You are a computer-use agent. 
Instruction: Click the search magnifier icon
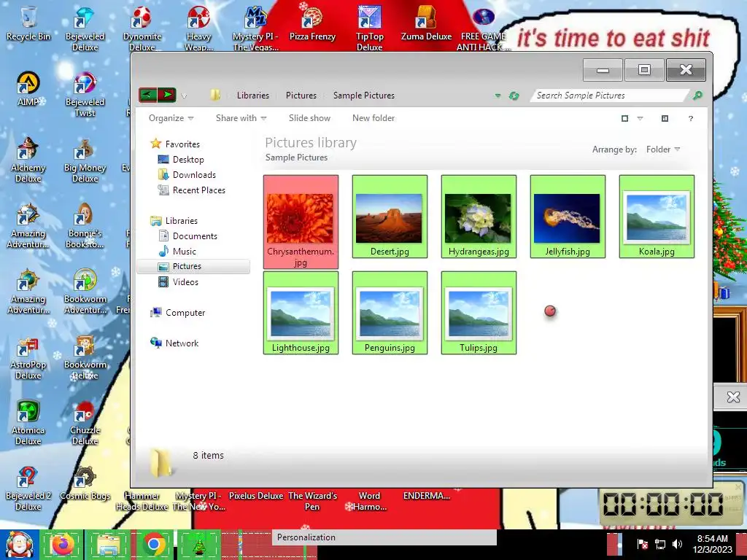[x=697, y=96]
